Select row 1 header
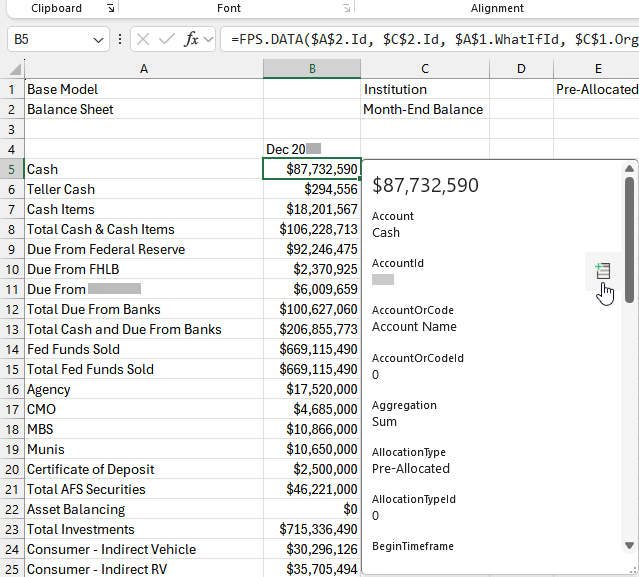The image size is (639, 577). [x=12, y=89]
